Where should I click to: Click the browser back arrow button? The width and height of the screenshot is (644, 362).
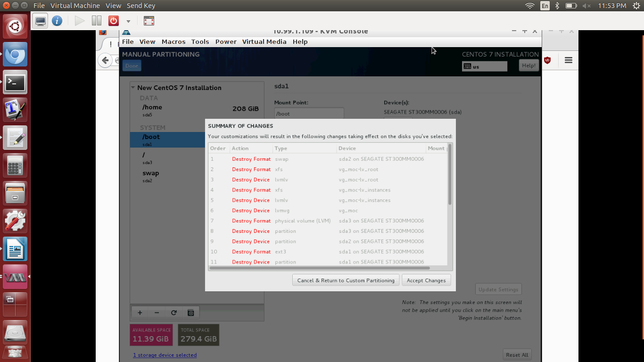click(105, 60)
